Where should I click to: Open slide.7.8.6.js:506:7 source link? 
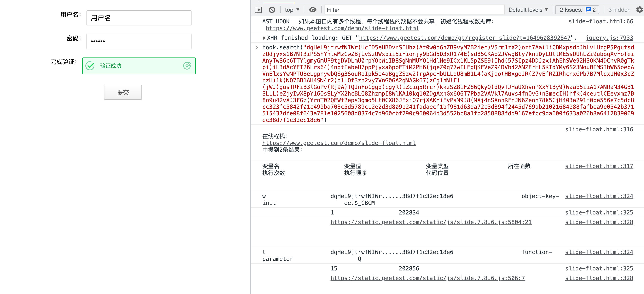(x=428, y=278)
